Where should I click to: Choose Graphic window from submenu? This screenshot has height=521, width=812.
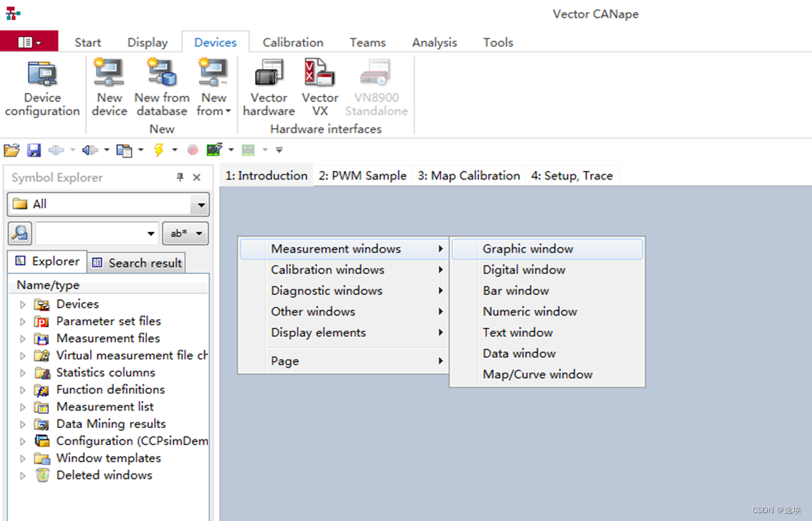tap(547, 249)
